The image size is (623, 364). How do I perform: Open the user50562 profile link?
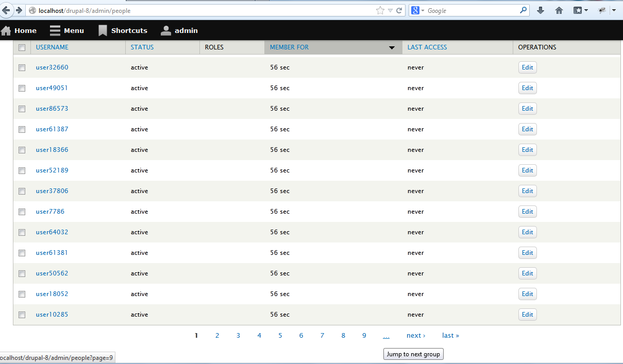52,273
